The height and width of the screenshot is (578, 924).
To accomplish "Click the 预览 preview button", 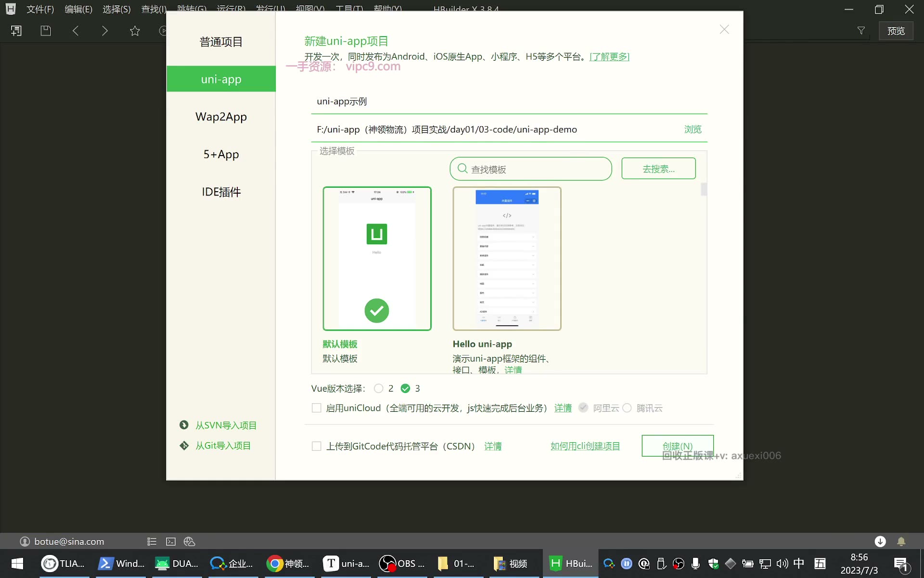I will [x=896, y=31].
